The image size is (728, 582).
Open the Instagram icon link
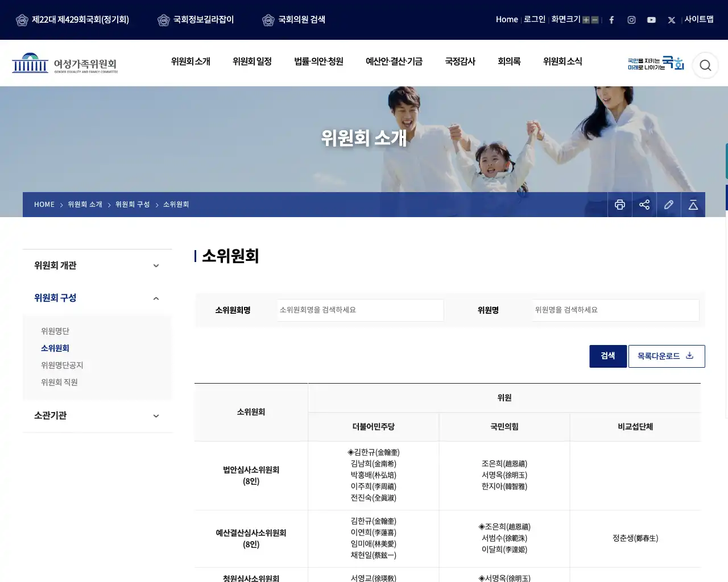(631, 20)
